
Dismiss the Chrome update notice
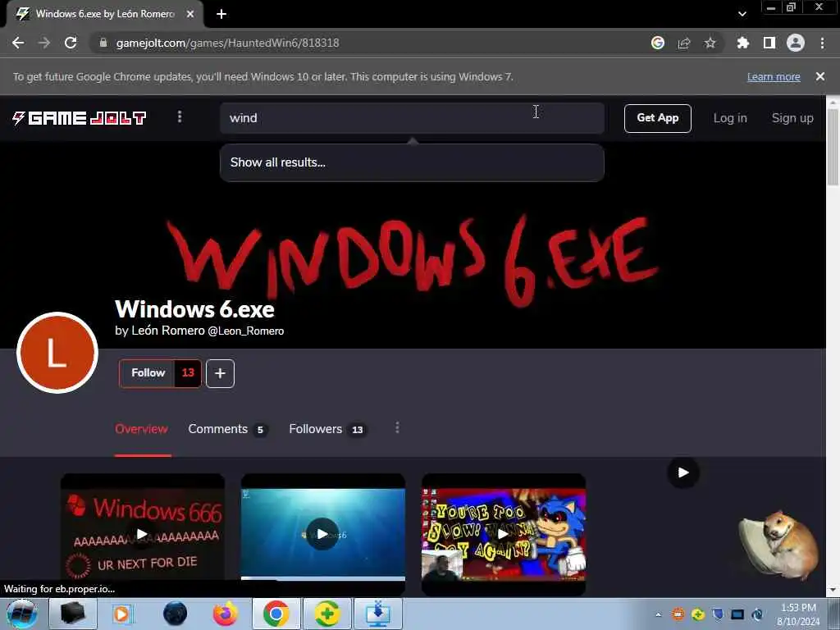pos(820,76)
